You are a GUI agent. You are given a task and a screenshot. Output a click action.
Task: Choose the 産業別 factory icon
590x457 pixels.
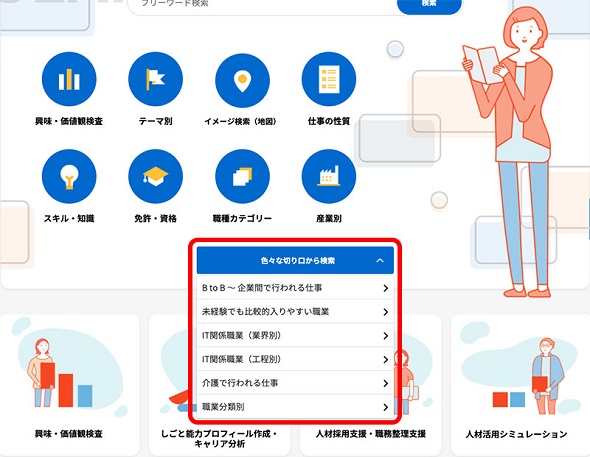coord(329,176)
